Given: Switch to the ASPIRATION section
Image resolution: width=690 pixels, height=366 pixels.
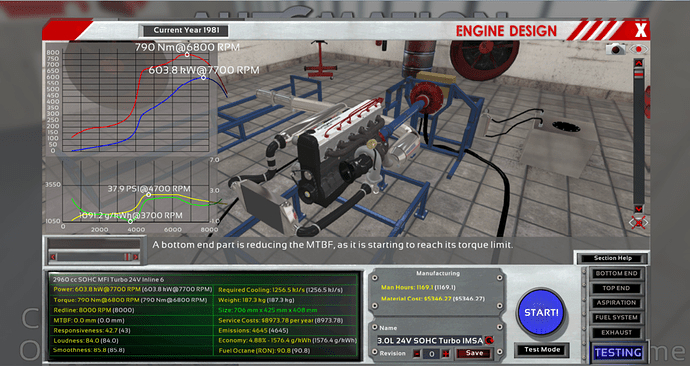Looking at the screenshot, I should [616, 303].
